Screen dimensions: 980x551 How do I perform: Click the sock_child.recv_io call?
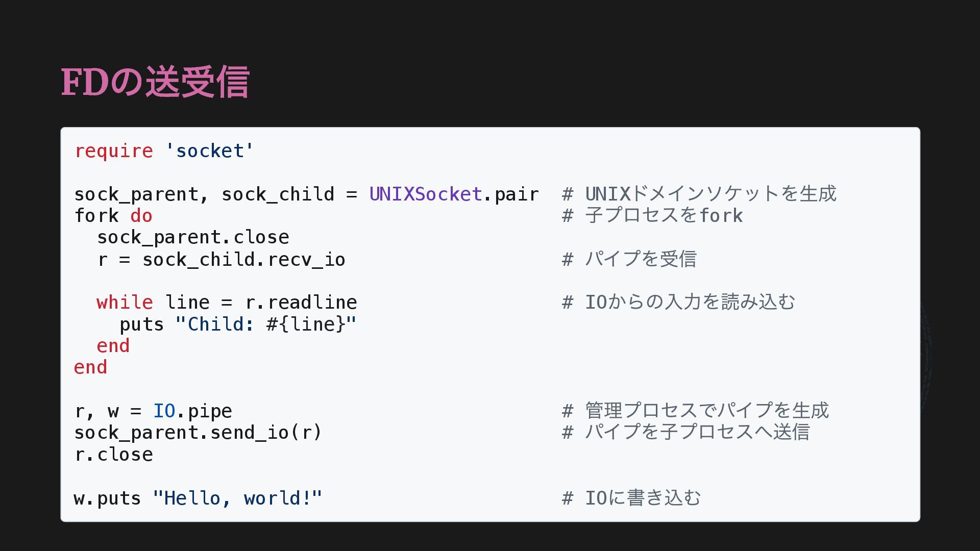coord(243,259)
